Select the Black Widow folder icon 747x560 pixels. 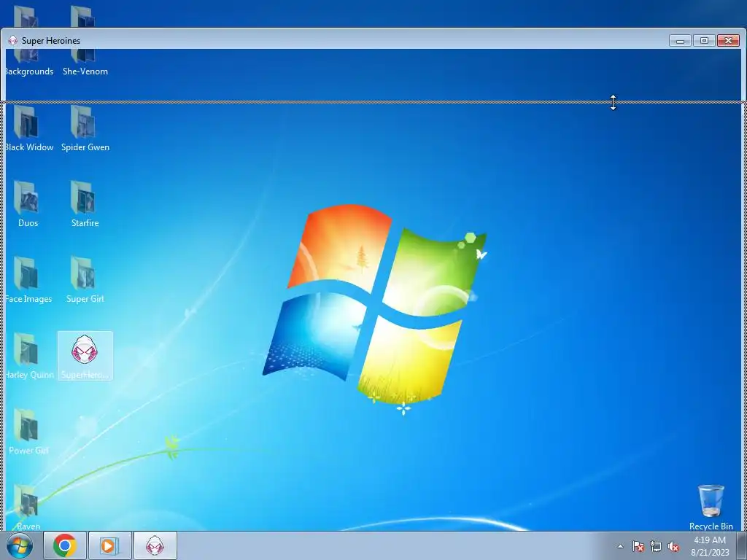(28, 128)
